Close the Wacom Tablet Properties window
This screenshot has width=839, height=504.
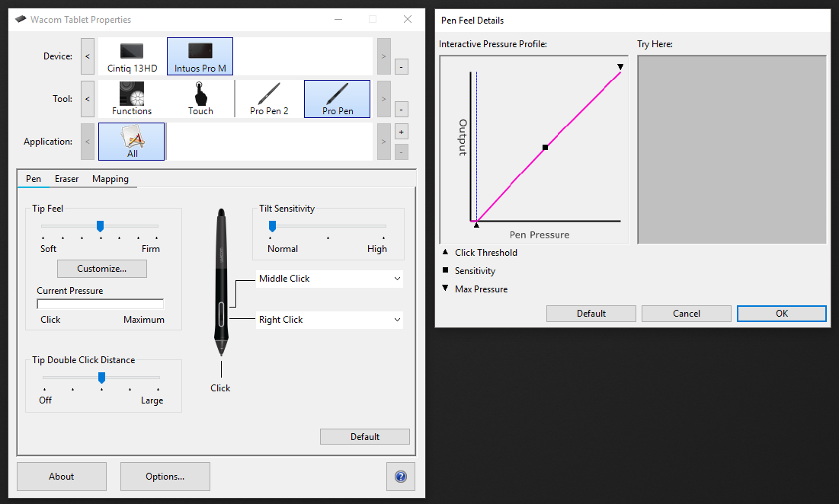[x=408, y=19]
